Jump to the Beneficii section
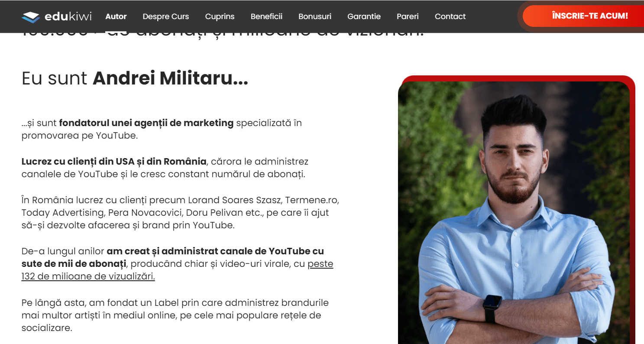This screenshot has height=344, width=644. click(266, 16)
